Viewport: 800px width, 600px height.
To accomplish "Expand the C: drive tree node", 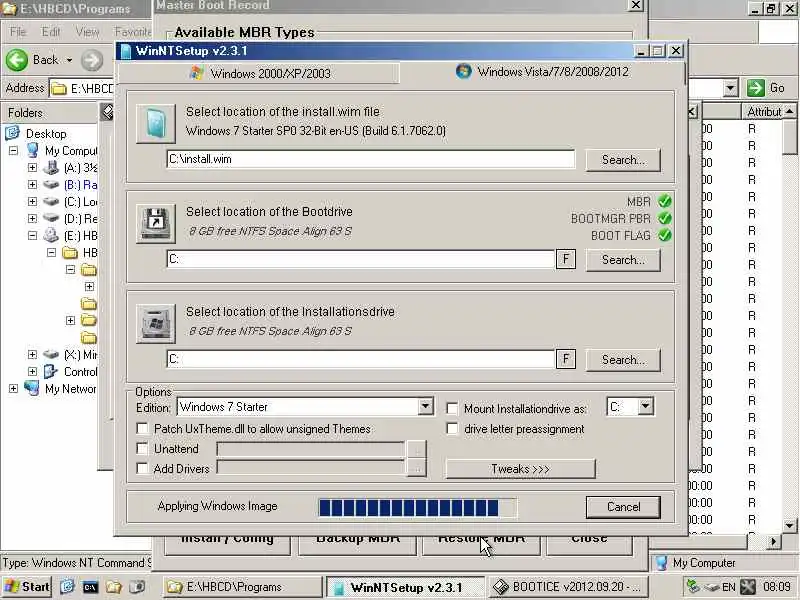I will pyautogui.click(x=32, y=202).
